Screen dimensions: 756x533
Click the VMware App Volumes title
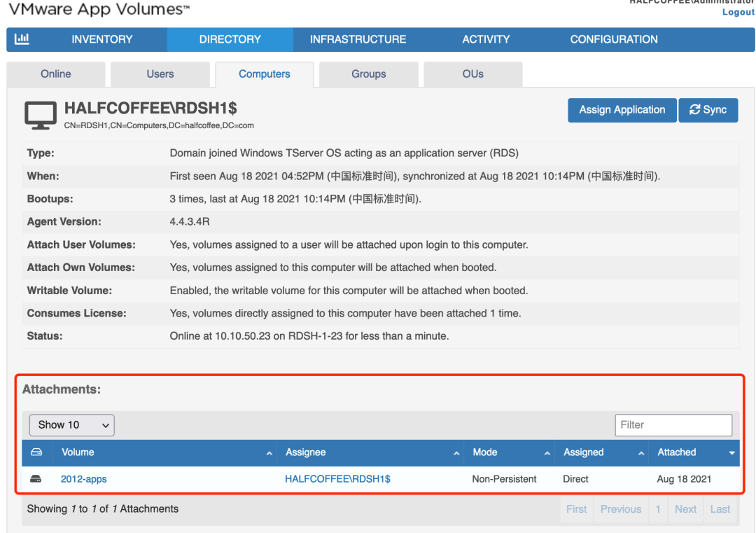pyautogui.click(x=99, y=9)
